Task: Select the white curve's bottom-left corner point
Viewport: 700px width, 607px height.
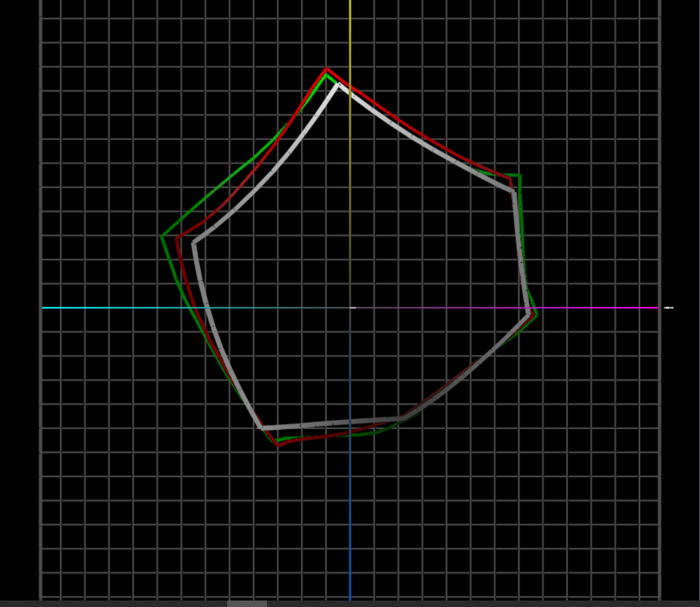Action: coord(262,428)
